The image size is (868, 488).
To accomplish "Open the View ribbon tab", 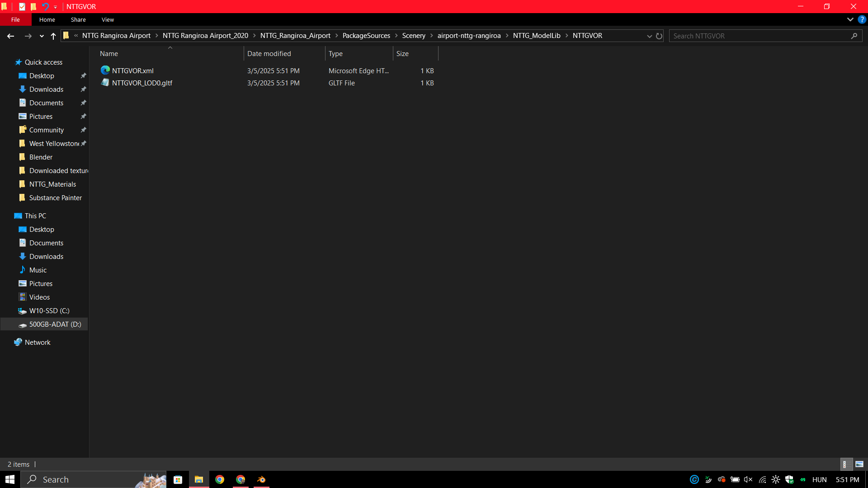I will (108, 20).
